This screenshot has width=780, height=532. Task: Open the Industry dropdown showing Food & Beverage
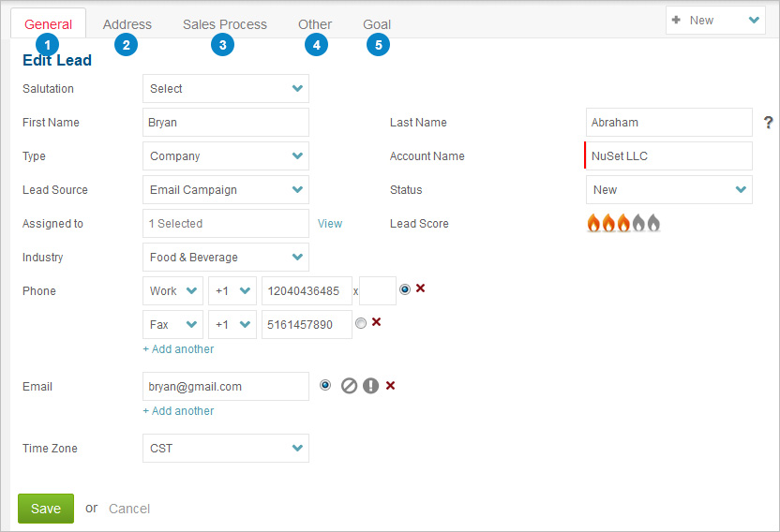coord(226,257)
